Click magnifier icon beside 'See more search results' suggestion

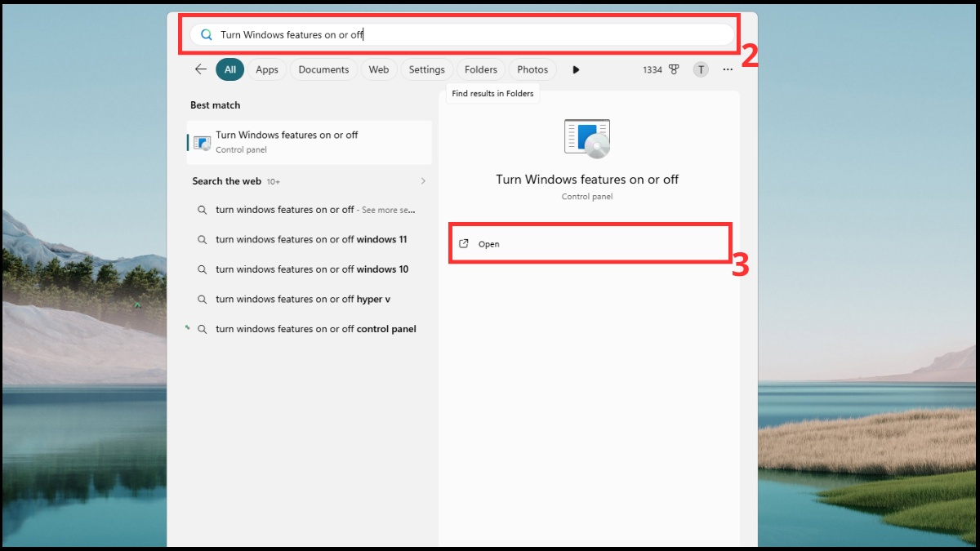point(202,210)
